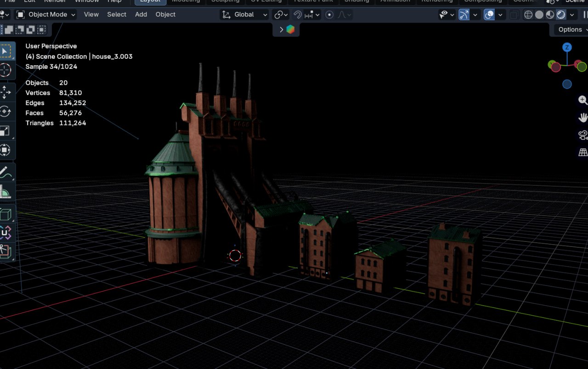Toggle viewport gizmos visibility

tap(464, 15)
